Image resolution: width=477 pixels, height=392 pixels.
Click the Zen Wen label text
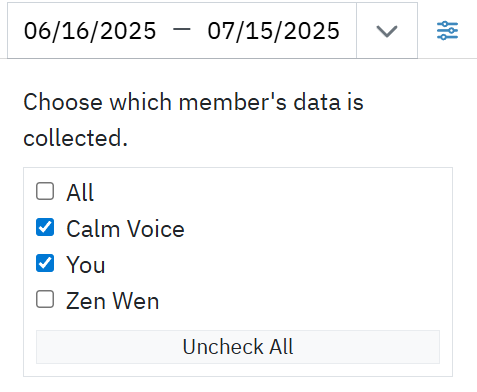coord(112,301)
